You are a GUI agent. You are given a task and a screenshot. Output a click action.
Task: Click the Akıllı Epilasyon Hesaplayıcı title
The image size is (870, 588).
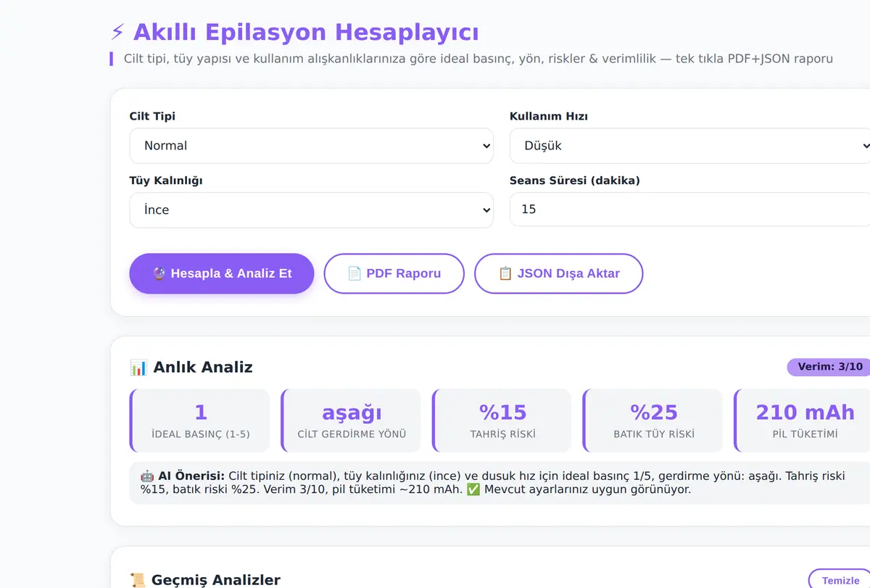click(x=305, y=33)
